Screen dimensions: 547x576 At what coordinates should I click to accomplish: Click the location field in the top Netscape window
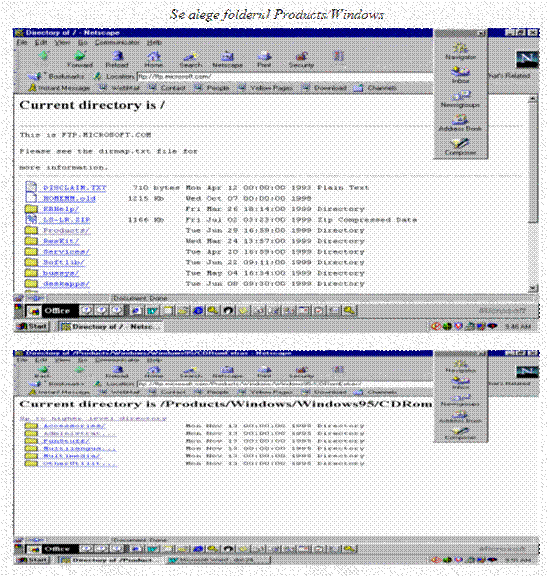pyautogui.click(x=285, y=76)
